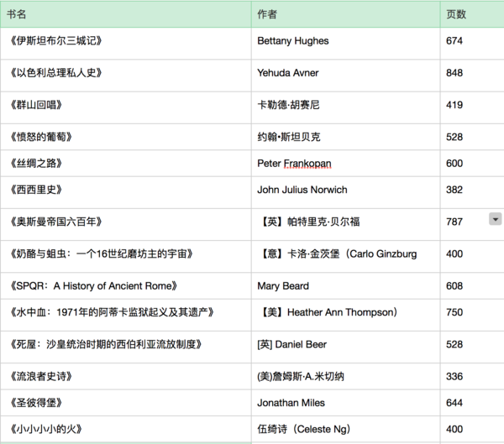Select 528 in the 《死屋》 row
The width and height of the screenshot is (504, 444).
point(454,344)
